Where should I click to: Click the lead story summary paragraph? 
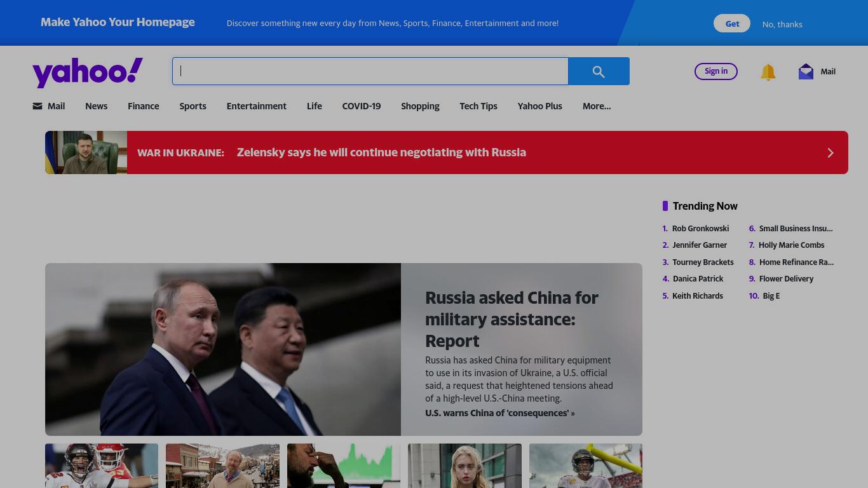519,379
